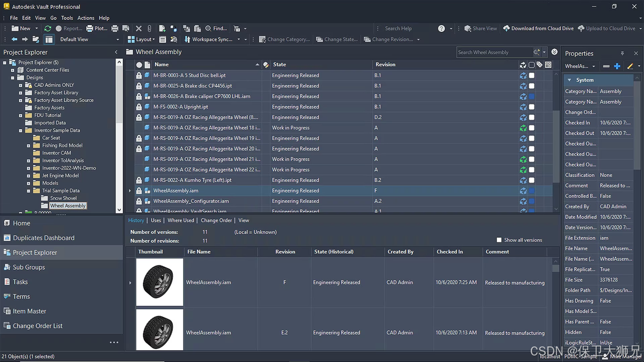Click the Workspace Sync icon

click(x=187, y=39)
